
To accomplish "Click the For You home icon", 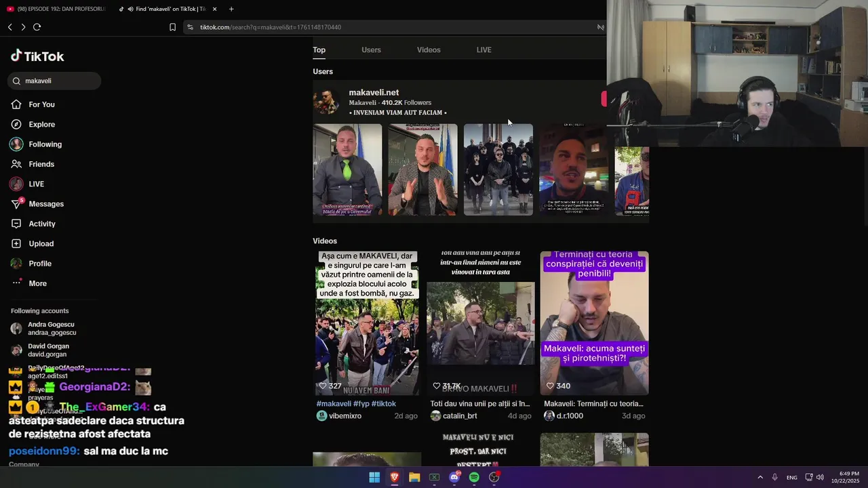I will pos(16,104).
